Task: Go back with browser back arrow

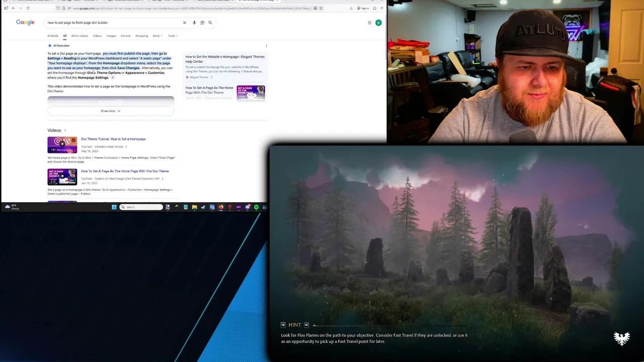Action: pos(13,8)
